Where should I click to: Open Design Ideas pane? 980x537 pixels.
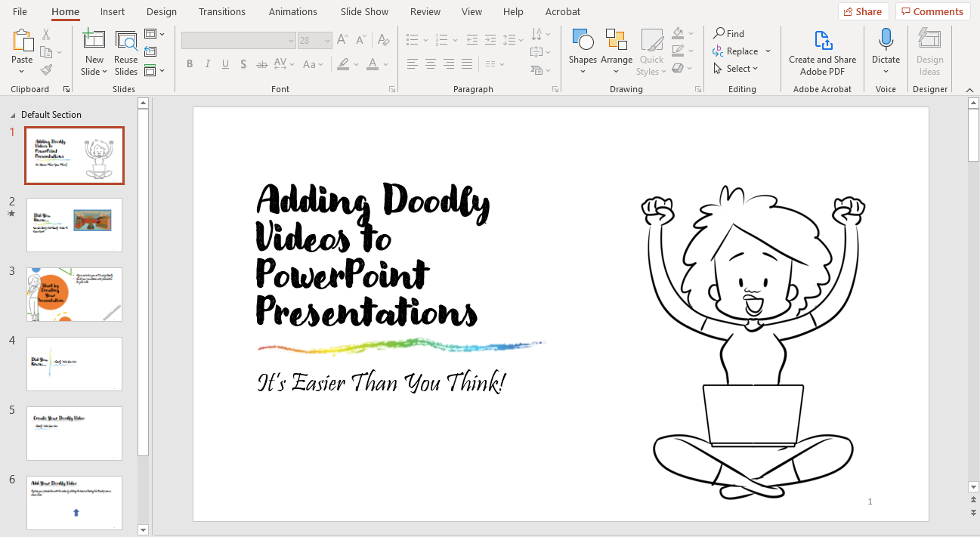coord(929,52)
